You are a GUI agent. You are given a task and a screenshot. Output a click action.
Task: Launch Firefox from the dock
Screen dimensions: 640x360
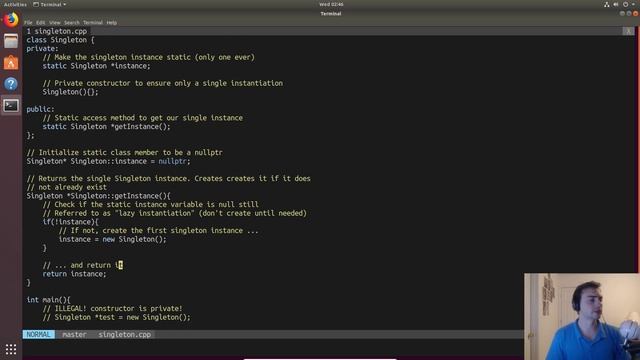11,20
